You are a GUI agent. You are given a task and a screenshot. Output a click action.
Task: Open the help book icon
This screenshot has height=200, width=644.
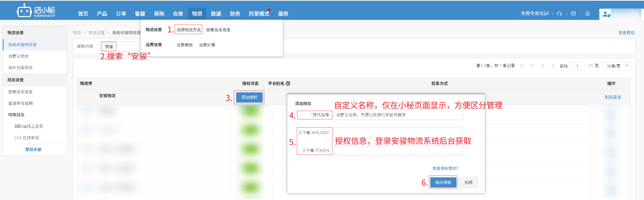pyautogui.click(x=573, y=14)
